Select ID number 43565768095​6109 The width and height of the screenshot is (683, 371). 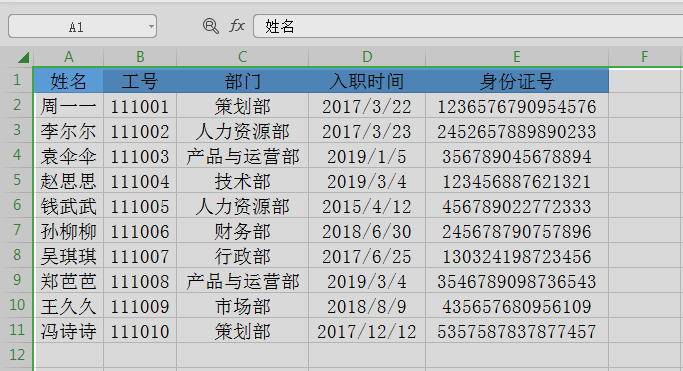click(517, 306)
